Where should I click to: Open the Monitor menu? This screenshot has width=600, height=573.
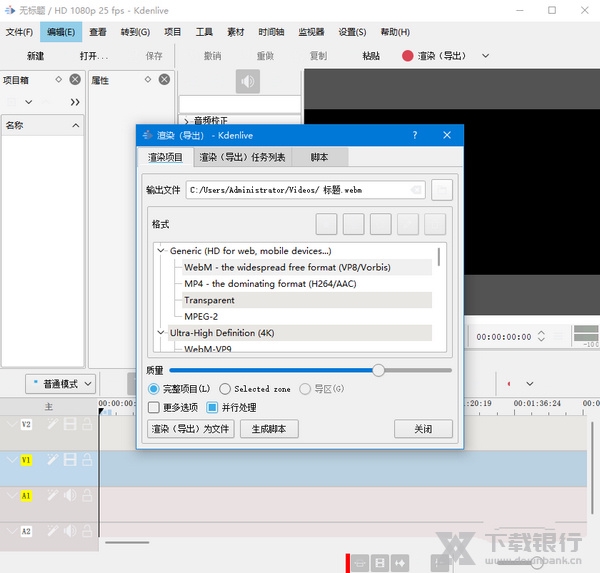click(x=311, y=32)
